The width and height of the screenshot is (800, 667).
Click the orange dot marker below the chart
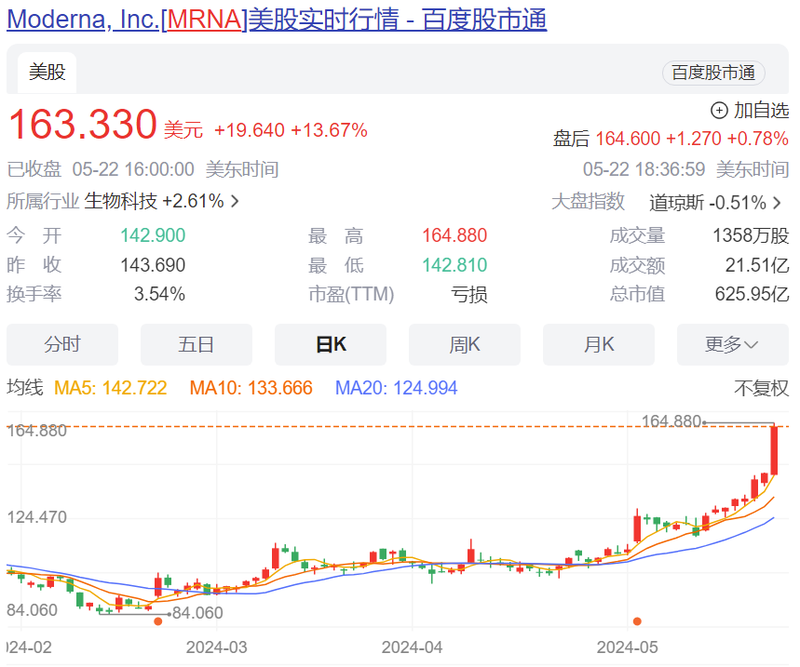(637, 621)
